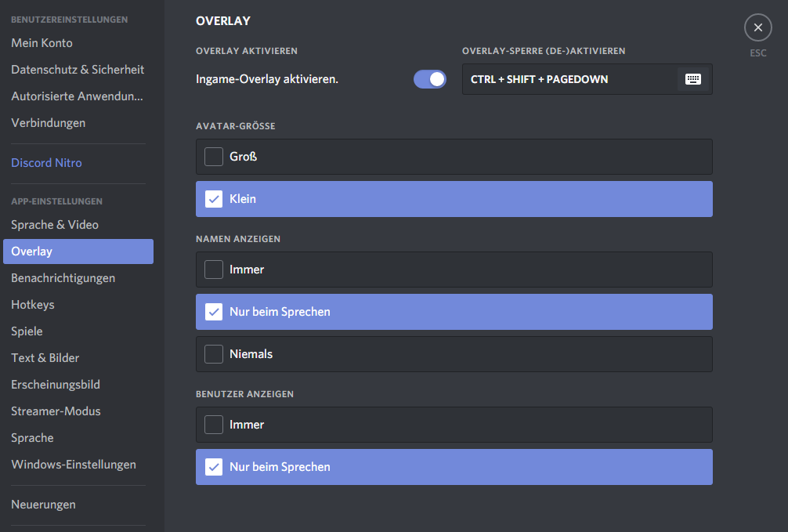Open Spiele settings
Screen dimensions: 788x532
point(78,331)
